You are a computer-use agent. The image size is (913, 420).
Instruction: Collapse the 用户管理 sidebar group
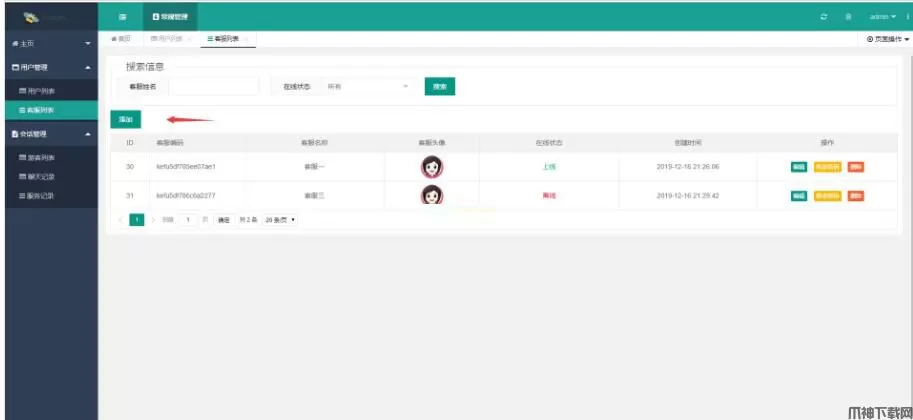pyautogui.click(x=51, y=68)
